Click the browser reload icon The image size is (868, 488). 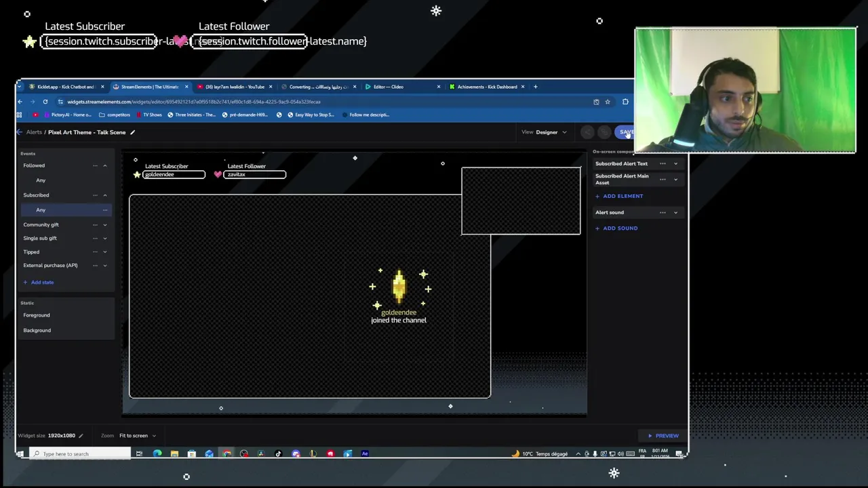tap(45, 102)
